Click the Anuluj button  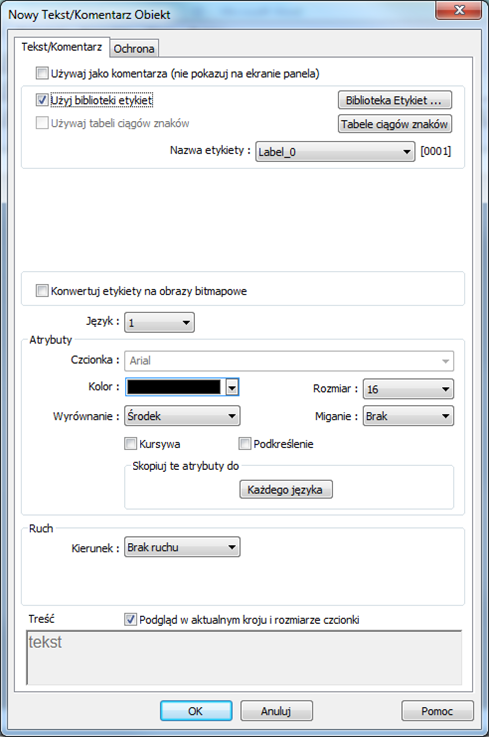tap(276, 711)
